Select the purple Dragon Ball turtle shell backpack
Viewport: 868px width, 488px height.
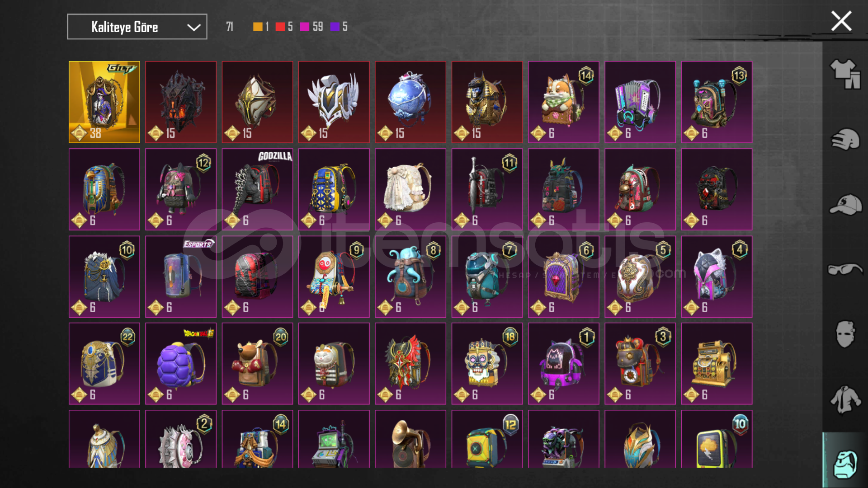(x=181, y=364)
